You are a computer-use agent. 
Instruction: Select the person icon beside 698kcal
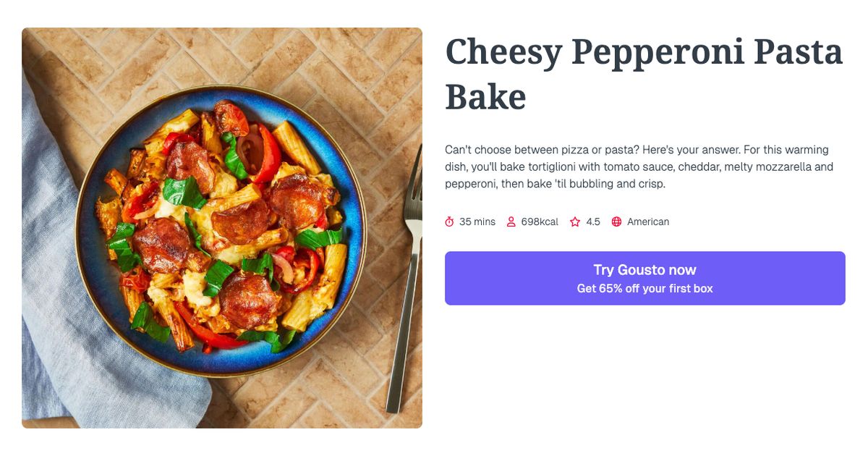click(x=511, y=221)
